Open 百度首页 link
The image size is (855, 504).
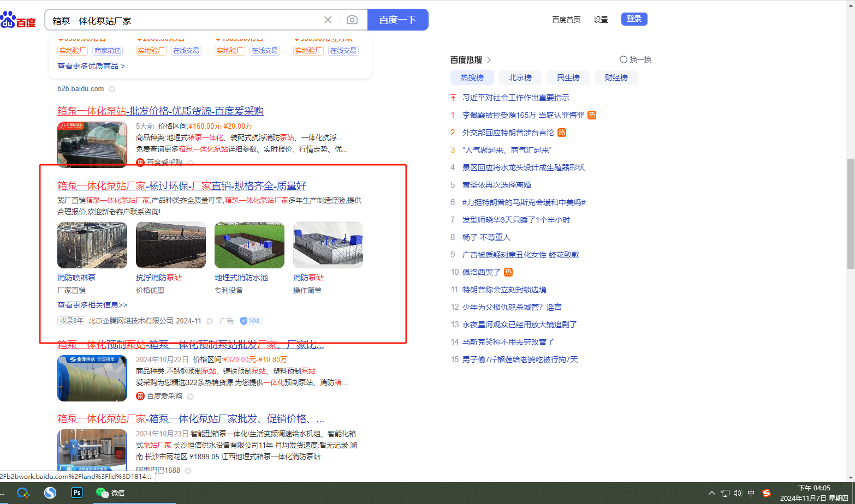[566, 20]
